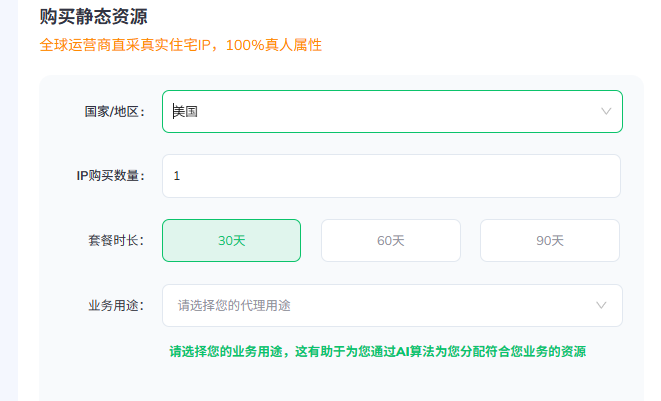Viewport: 661px width, 401px height.
Task: Pick the 90天 package duration option
Action: (x=550, y=240)
